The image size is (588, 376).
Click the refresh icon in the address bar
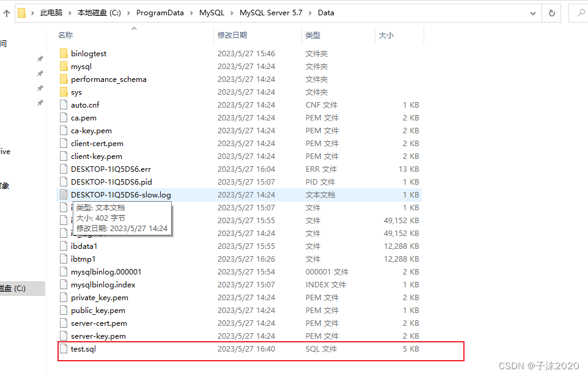(549, 12)
